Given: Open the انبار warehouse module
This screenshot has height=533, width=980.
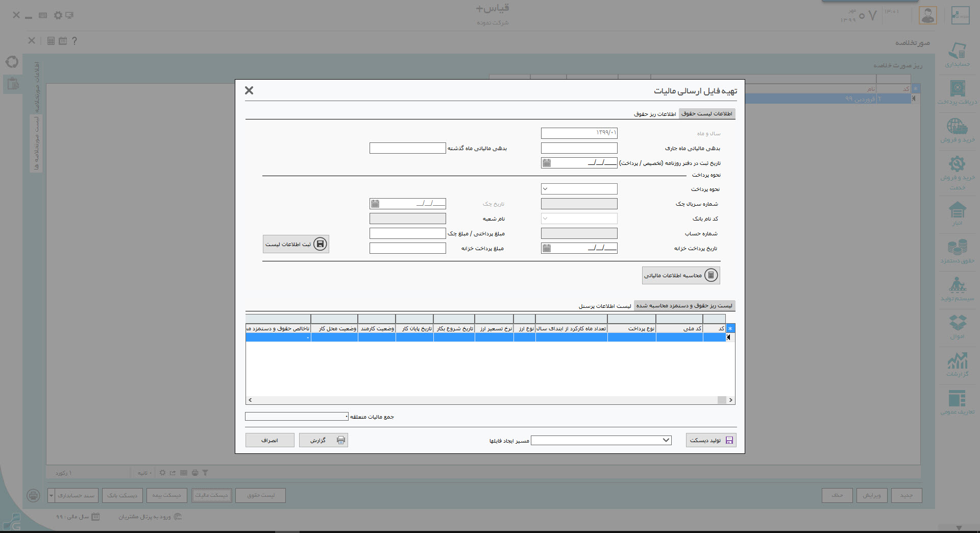Looking at the screenshot, I should pyautogui.click(x=957, y=213).
